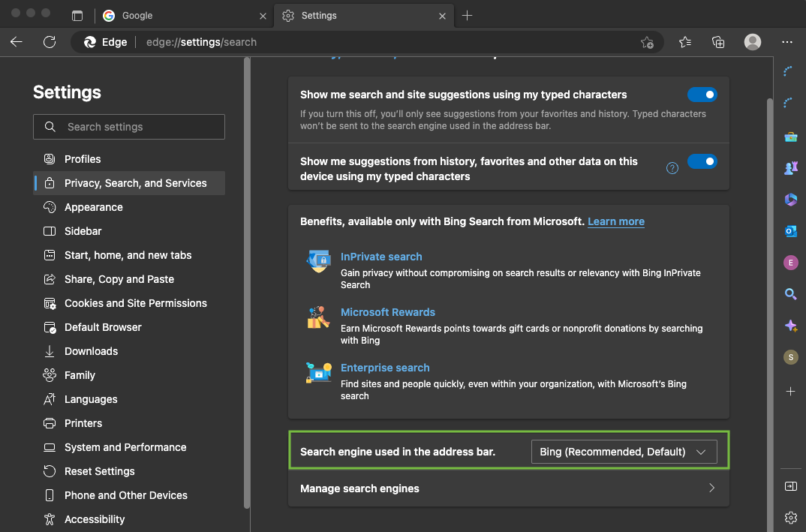Click the Search settings input field
This screenshot has height=532, width=806.
tap(129, 127)
